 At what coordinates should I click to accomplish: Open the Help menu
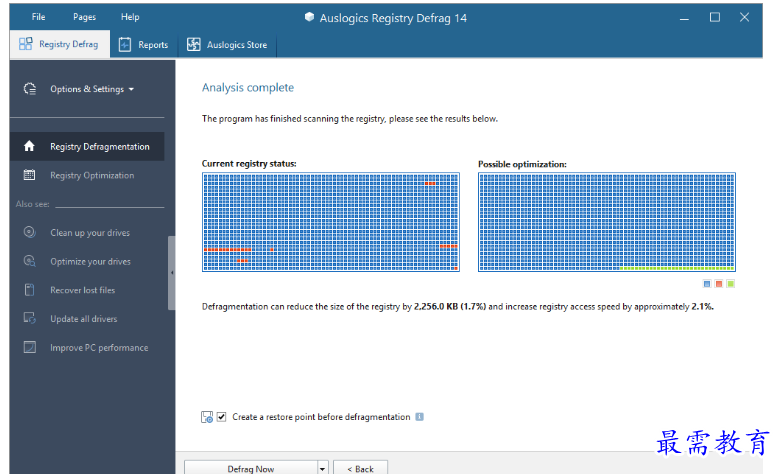130,17
